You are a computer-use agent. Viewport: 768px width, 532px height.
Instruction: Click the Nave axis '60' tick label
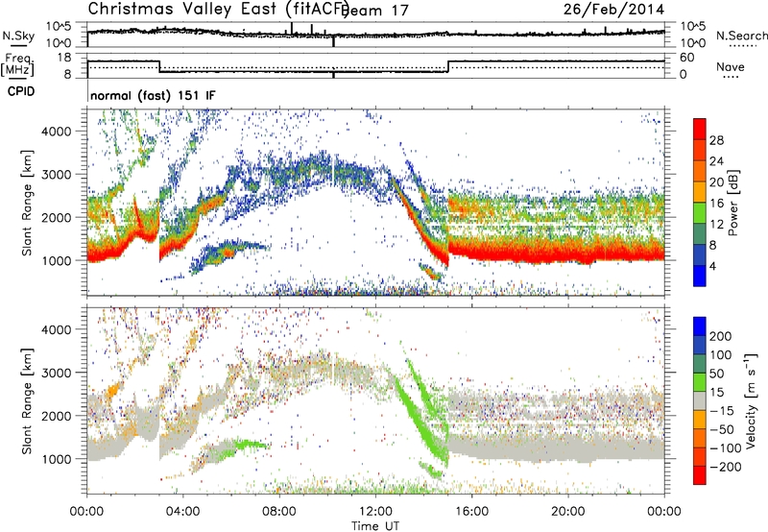coord(687,58)
